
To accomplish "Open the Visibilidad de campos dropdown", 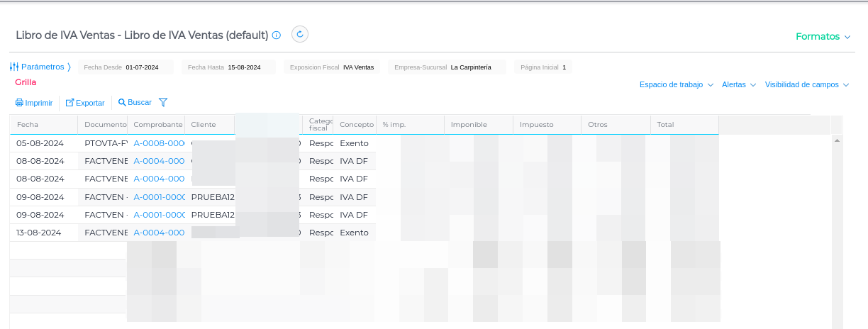I will [806, 84].
